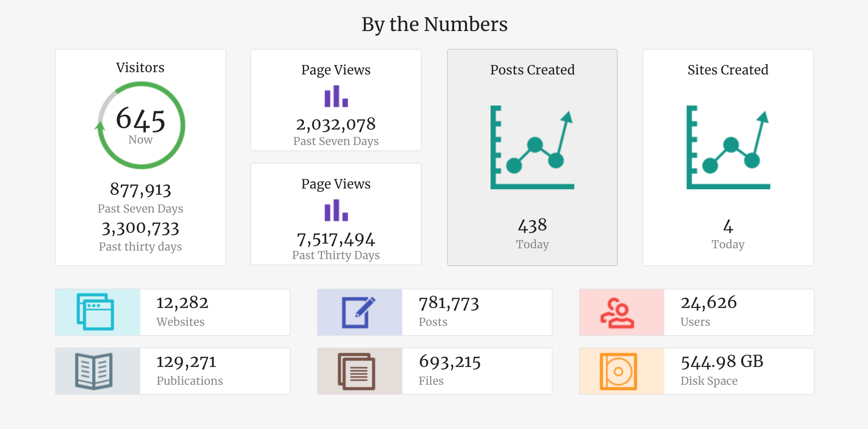
Task: Click the line graph icon in Sites Created
Action: (728, 147)
